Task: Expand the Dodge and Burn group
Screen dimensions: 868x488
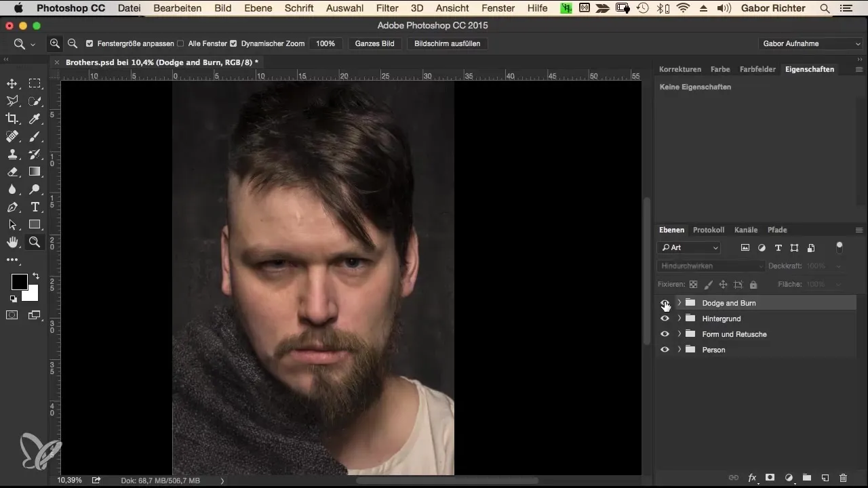Action: [679, 303]
